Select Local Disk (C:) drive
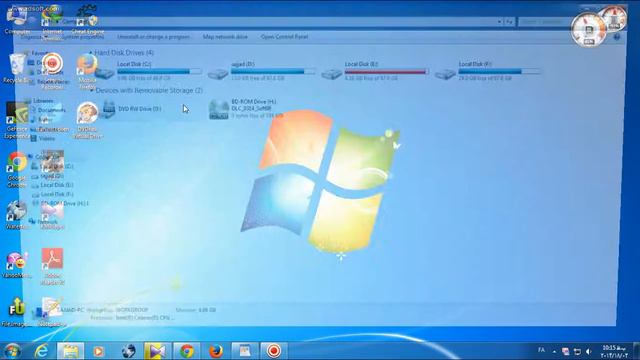This screenshot has height=360, width=640. [148, 71]
